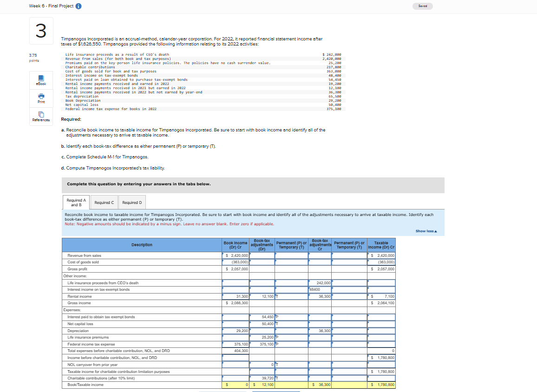Open P/T dropdown for Life insurance premiums

[x=291, y=338]
